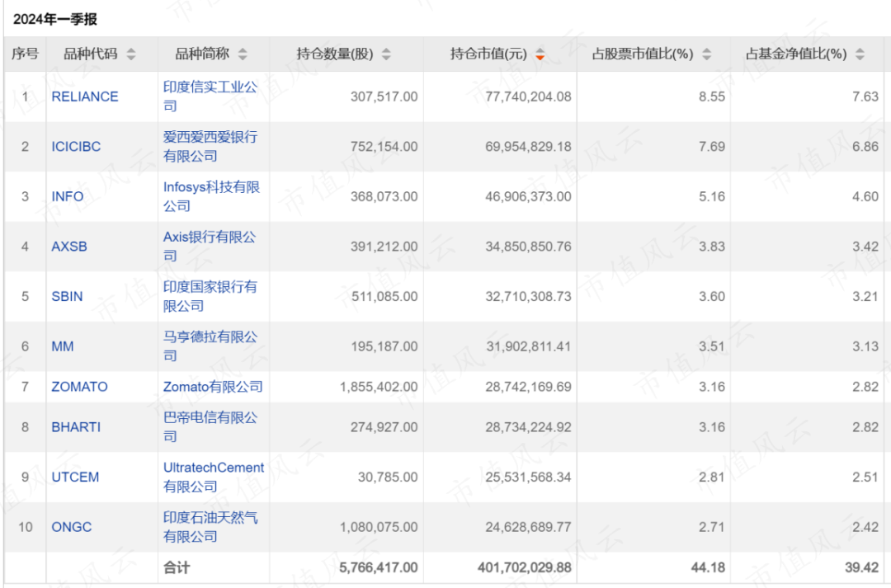The image size is (891, 588).
Task: Open 巴帝电信有限公司 name link
Action: click(210, 426)
